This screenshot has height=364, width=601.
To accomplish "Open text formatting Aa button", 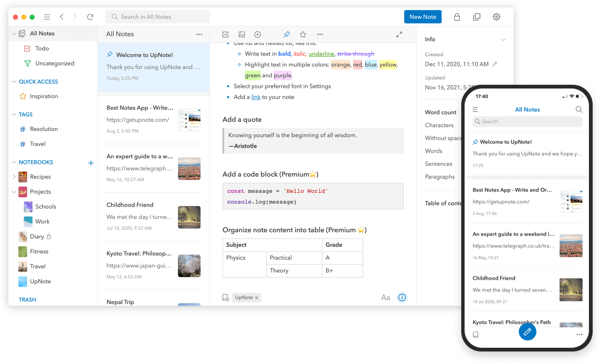I will (x=386, y=298).
